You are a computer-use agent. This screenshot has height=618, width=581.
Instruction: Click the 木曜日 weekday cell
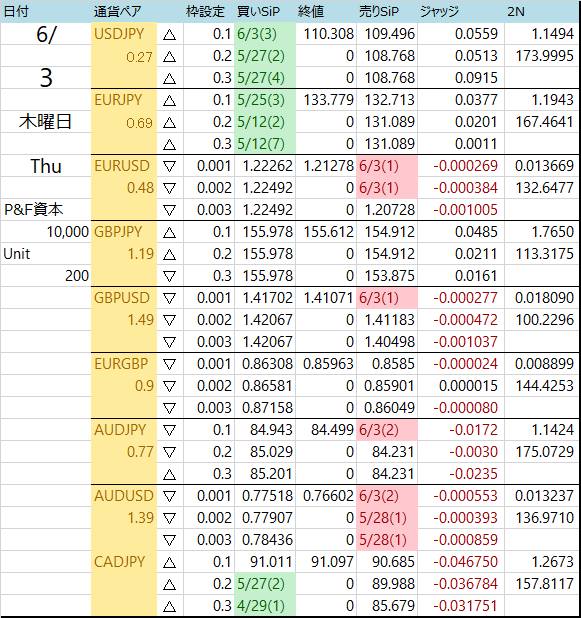(45, 122)
